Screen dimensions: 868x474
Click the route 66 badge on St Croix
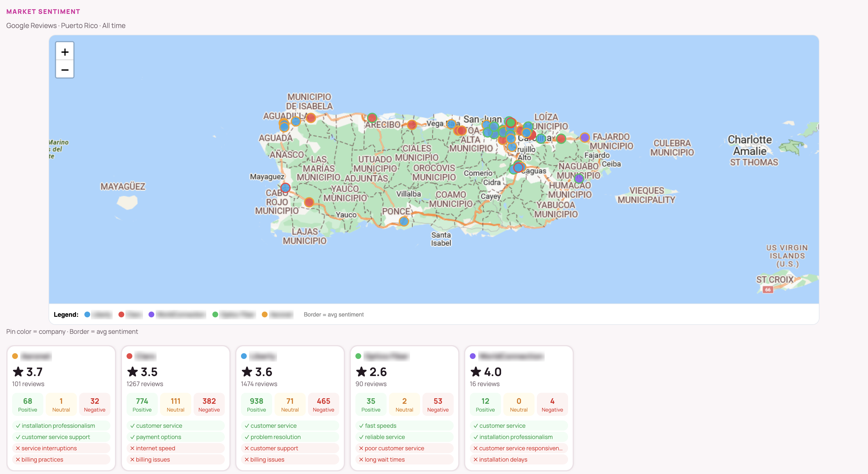767,289
